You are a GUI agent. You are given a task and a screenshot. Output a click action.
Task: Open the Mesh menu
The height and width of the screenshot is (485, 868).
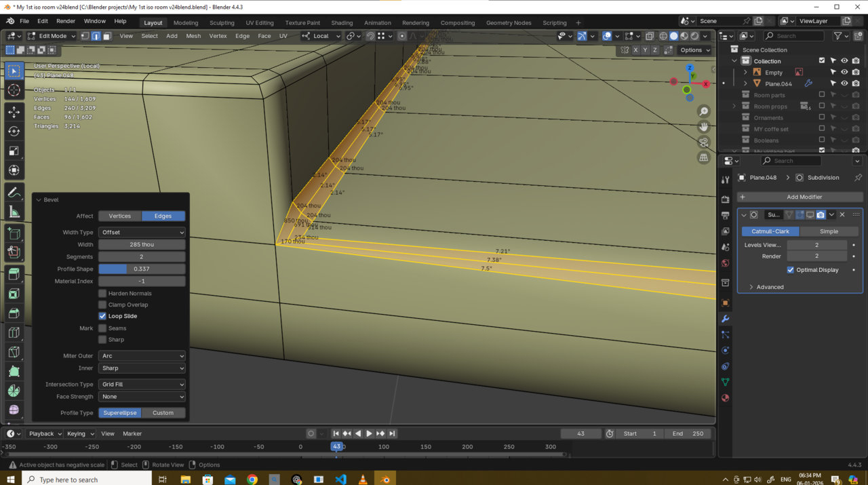coord(193,36)
